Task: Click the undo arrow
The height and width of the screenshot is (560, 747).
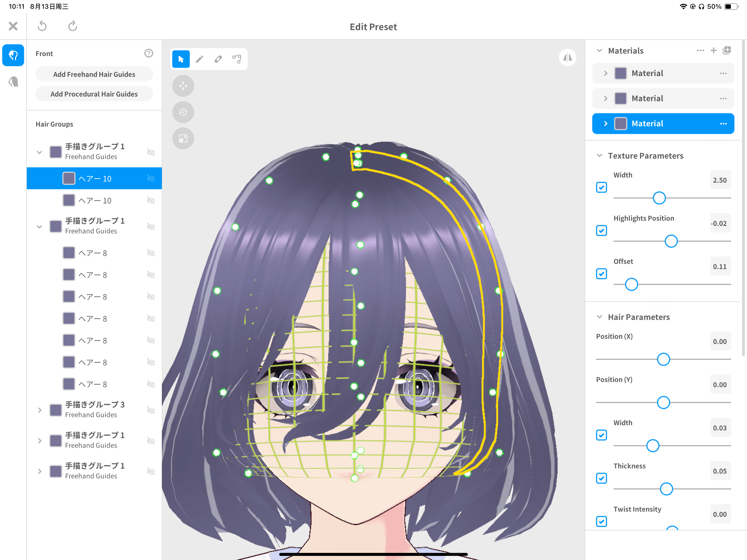Action: tap(42, 26)
